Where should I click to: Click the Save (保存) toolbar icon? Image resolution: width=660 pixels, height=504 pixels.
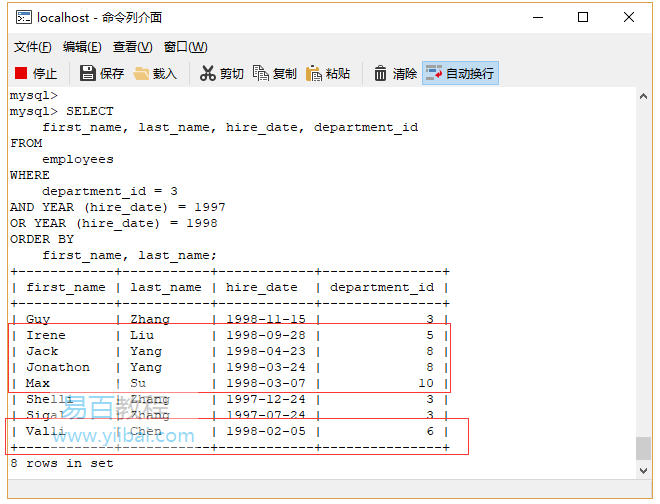tap(88, 73)
